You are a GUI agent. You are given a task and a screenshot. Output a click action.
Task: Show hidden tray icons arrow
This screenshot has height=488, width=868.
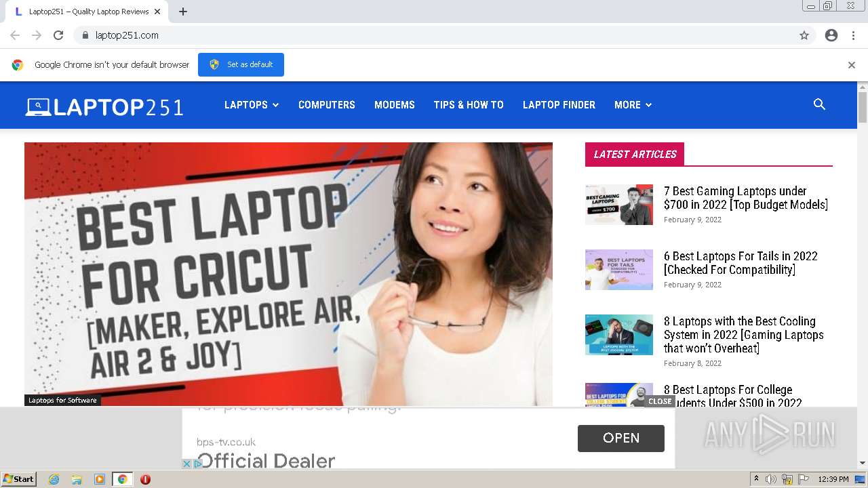(756, 479)
